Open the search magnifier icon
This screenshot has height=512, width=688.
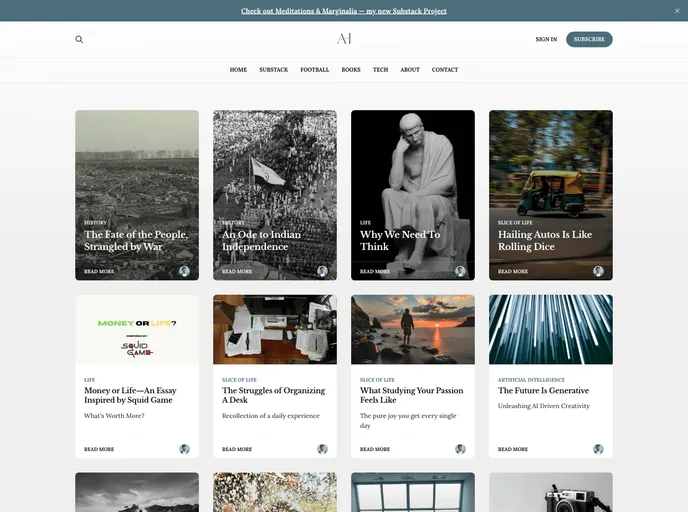pos(79,40)
